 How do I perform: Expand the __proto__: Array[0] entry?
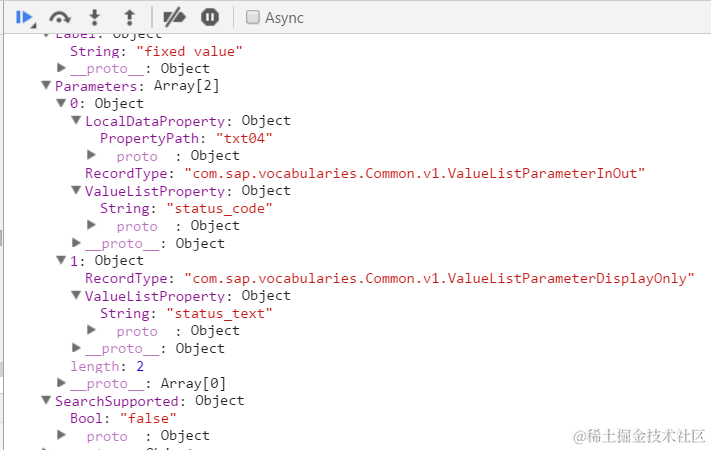tap(61, 383)
